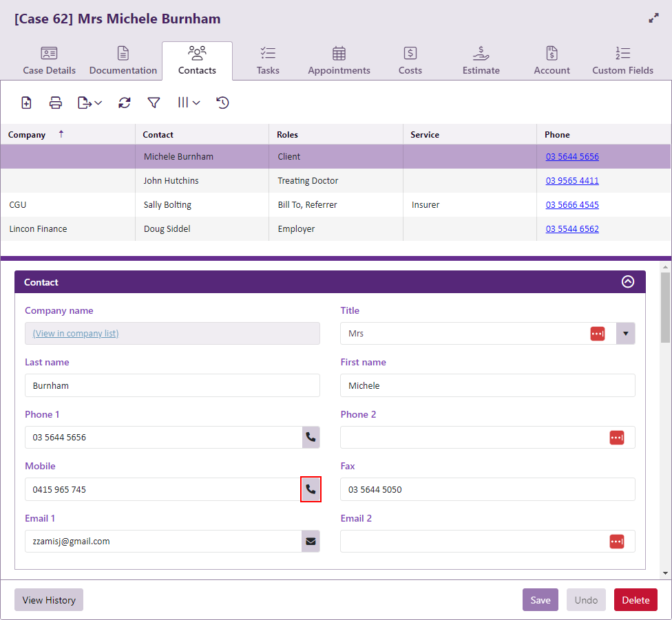Click the print icon in toolbar
672x620 pixels.
(x=56, y=103)
